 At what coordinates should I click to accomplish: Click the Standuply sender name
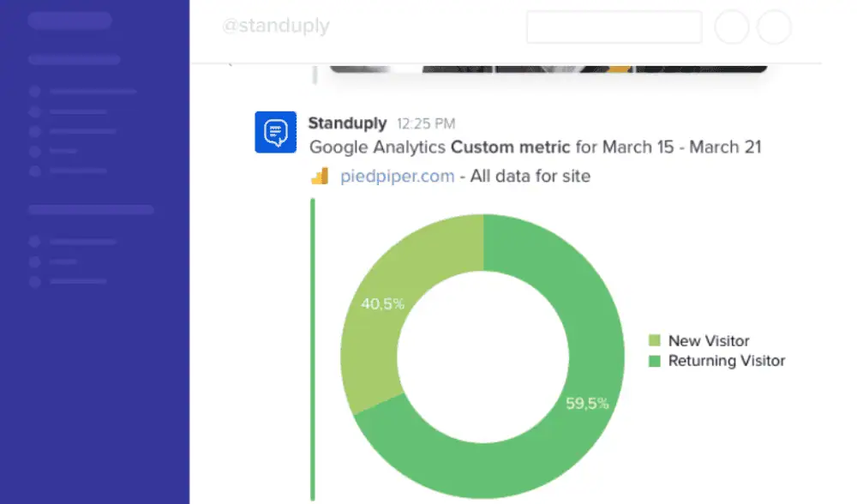[x=347, y=123]
